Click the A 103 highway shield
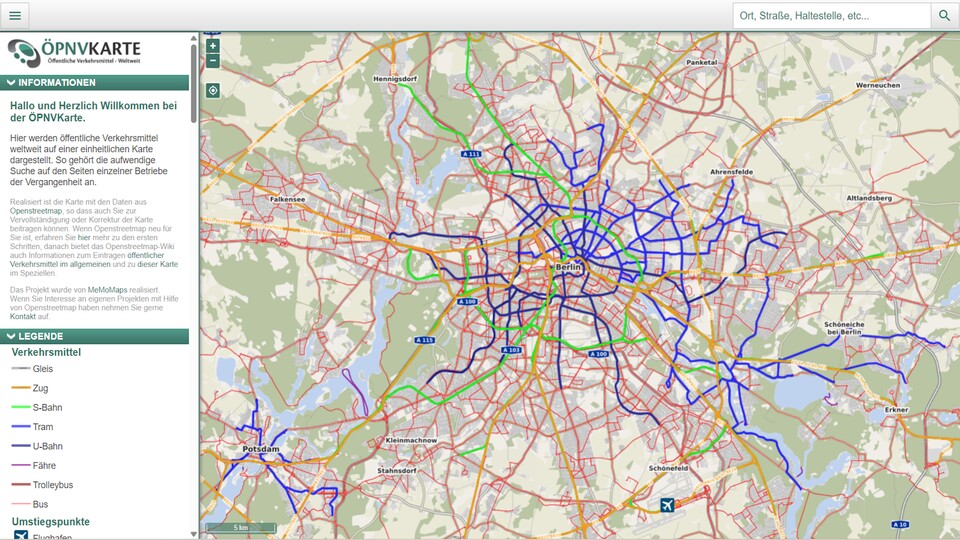Image resolution: width=960 pixels, height=540 pixels. pos(511,350)
